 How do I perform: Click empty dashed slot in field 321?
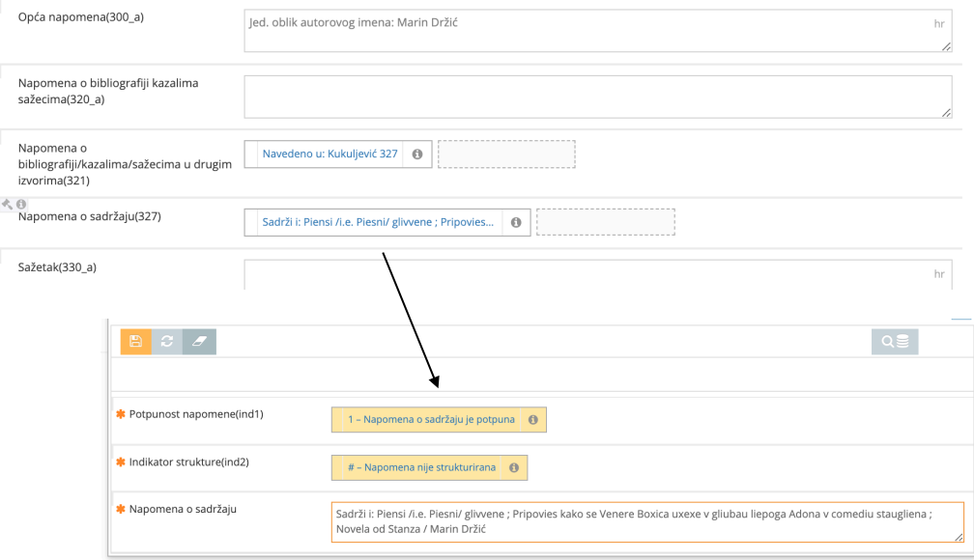[x=506, y=154]
